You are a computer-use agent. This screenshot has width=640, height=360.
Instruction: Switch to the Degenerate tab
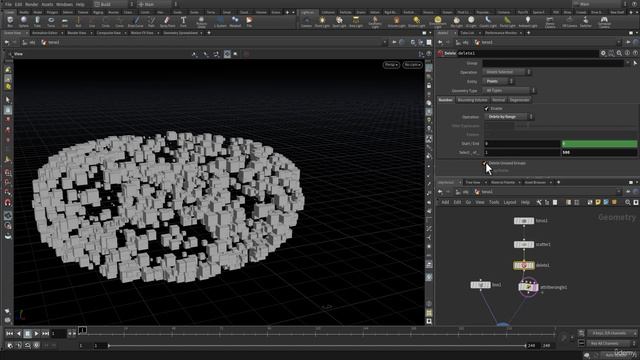tap(519, 100)
